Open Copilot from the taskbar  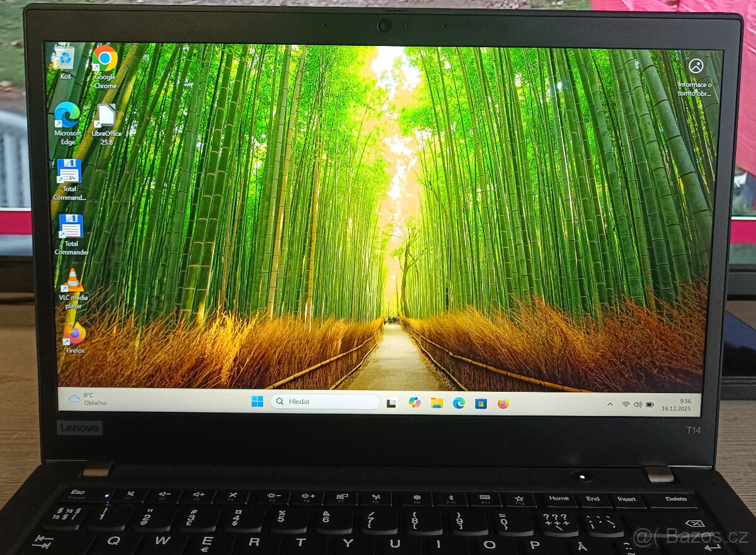click(415, 403)
